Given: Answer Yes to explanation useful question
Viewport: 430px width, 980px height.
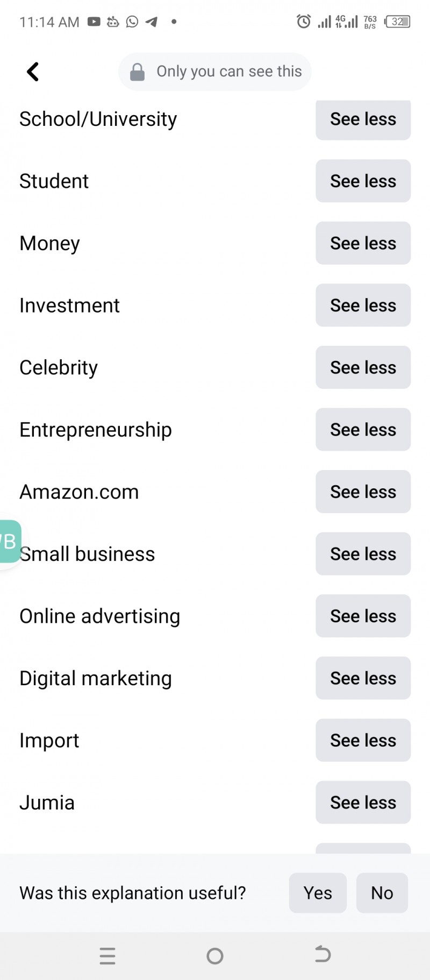Looking at the screenshot, I should click(x=318, y=893).
